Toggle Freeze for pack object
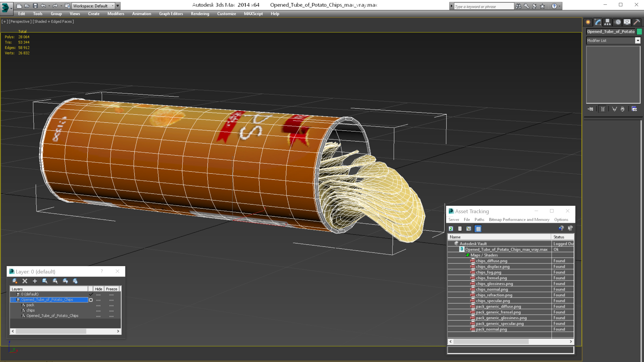This screenshot has width=644, height=362. click(112, 305)
